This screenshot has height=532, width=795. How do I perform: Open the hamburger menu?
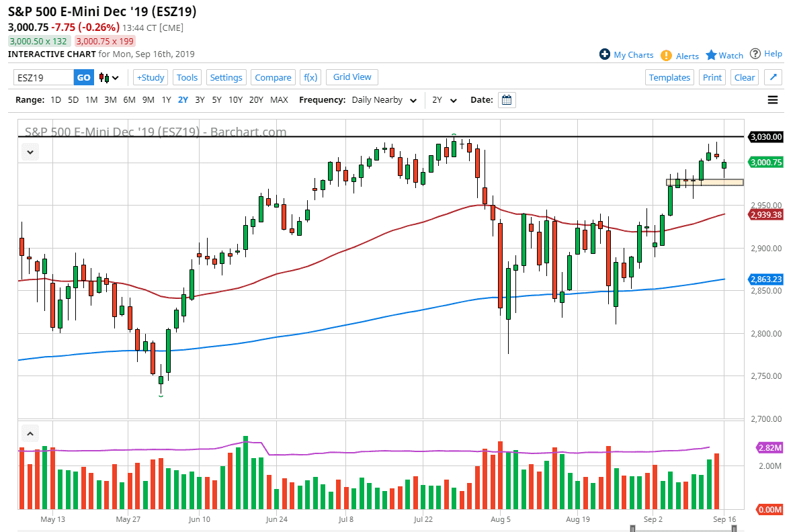pyautogui.click(x=772, y=99)
